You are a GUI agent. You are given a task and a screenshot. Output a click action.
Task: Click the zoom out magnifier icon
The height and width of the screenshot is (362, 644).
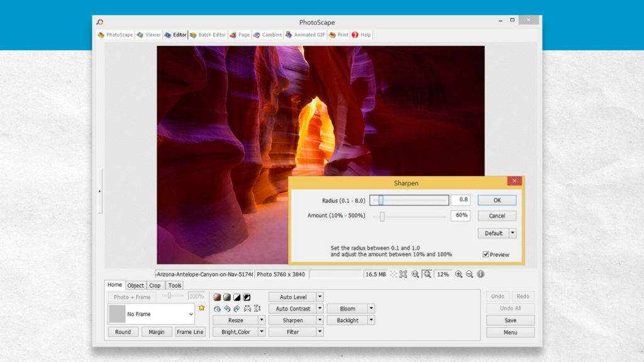point(469,274)
